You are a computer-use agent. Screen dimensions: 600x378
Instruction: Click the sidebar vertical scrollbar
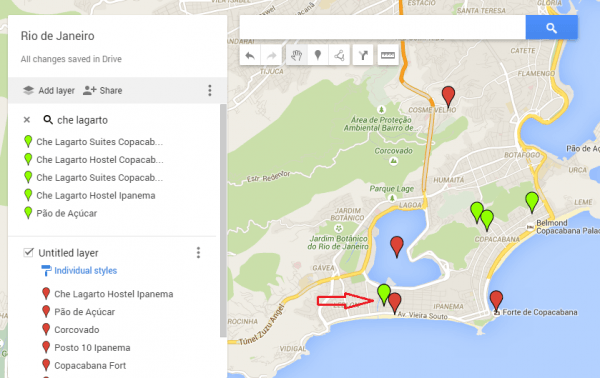point(223,220)
